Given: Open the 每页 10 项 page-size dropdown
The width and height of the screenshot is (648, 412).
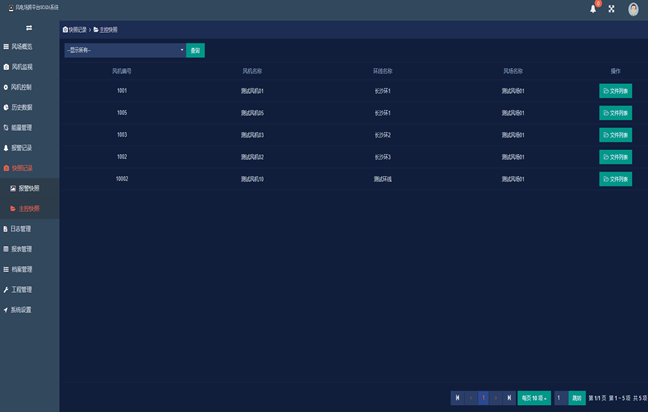Looking at the screenshot, I should [x=534, y=398].
